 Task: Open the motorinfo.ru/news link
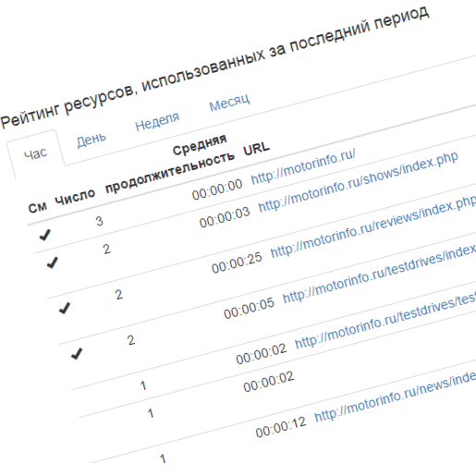coord(395,397)
